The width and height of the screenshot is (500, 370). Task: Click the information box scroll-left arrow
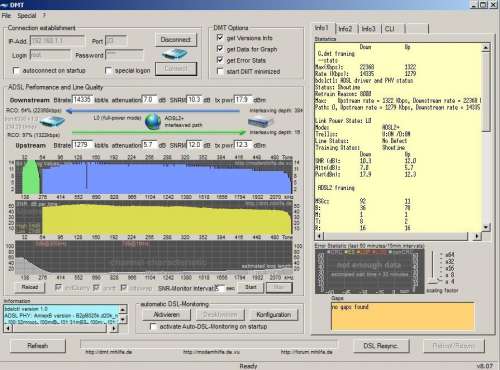tap(8, 328)
